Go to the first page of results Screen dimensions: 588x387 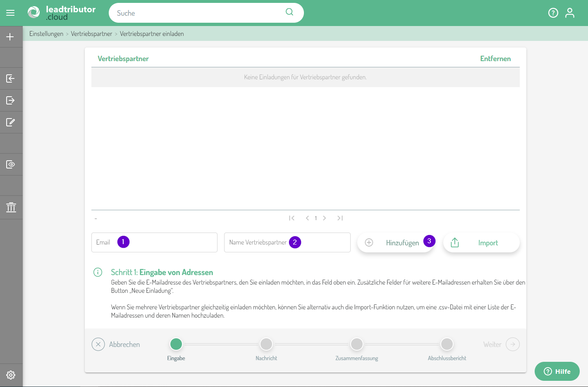pyautogui.click(x=292, y=218)
